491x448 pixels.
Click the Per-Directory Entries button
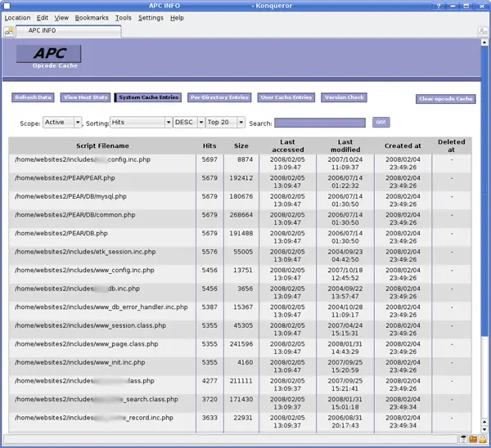click(x=219, y=97)
